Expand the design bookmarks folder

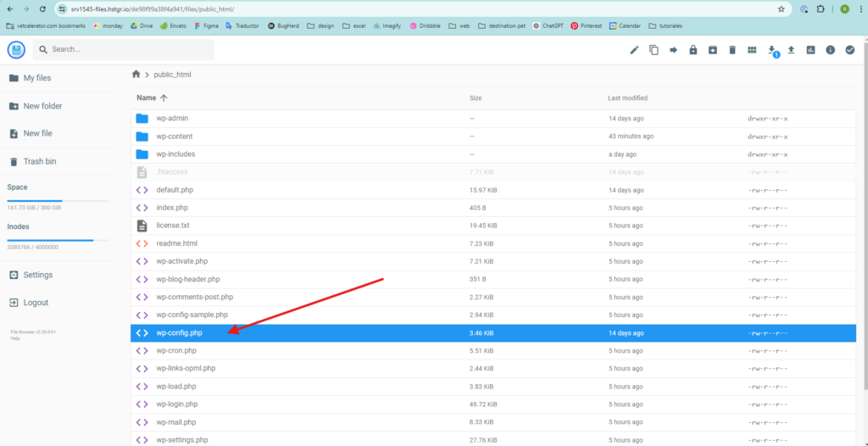[x=321, y=26]
